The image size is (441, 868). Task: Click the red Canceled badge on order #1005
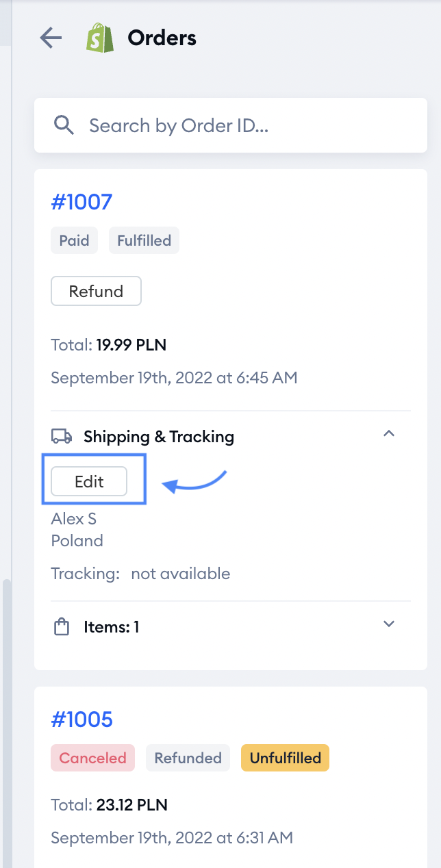92,758
